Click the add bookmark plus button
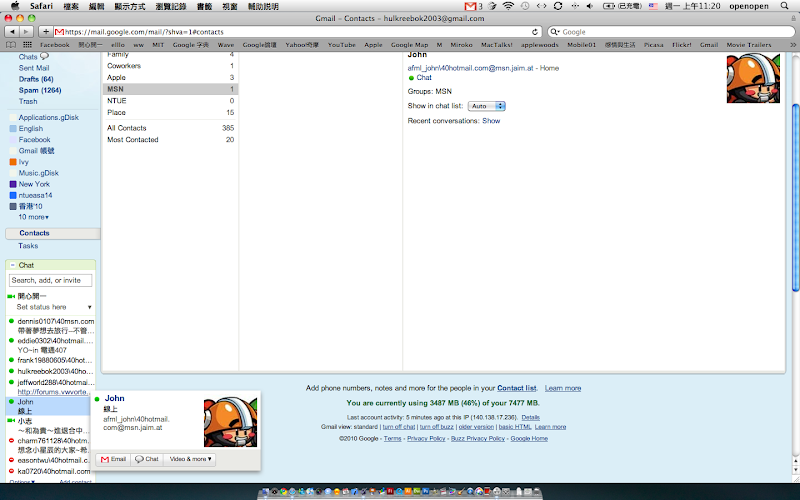 [x=45, y=32]
